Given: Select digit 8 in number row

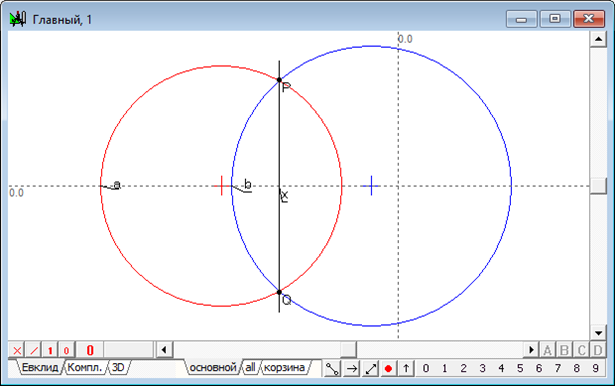Looking at the screenshot, I should (576, 368).
